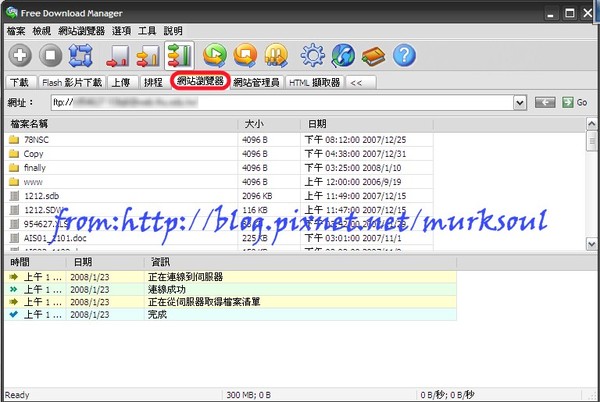Open settings via the gear icon
The image size is (600, 402).
(x=313, y=55)
